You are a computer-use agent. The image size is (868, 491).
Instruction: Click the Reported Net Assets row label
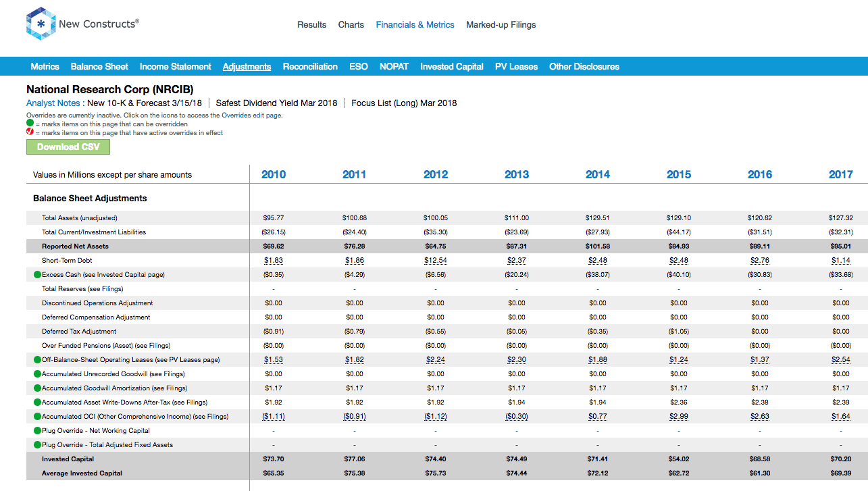[75, 247]
